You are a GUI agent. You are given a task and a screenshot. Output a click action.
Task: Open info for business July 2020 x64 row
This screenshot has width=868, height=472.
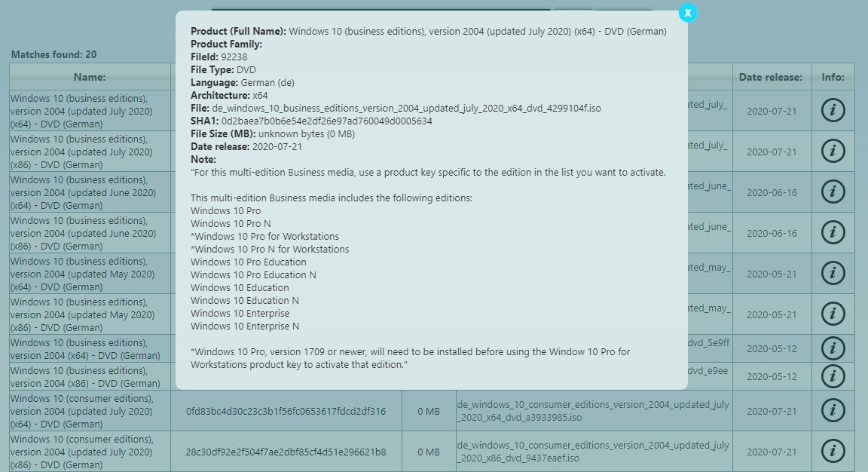(x=833, y=110)
